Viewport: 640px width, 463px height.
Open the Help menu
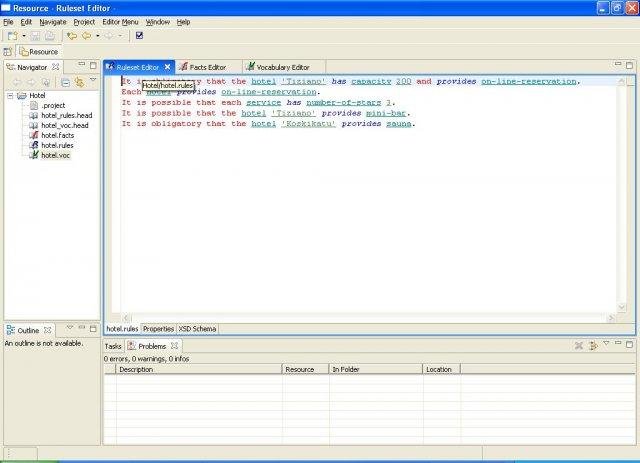click(x=183, y=22)
